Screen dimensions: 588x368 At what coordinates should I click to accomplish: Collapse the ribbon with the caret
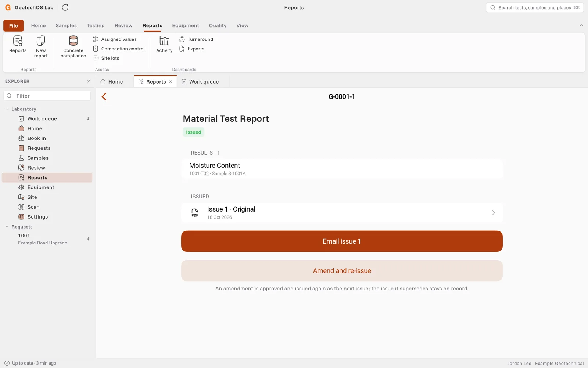(x=581, y=25)
